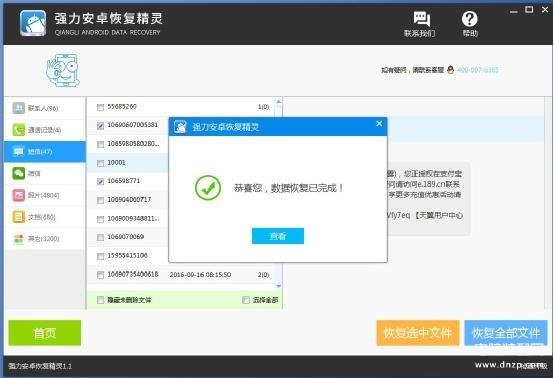Open the 联系我们 contact icon

tap(420, 24)
